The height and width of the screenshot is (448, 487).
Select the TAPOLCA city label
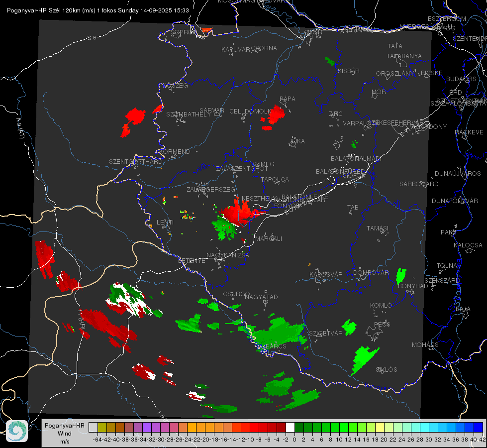click(x=275, y=179)
